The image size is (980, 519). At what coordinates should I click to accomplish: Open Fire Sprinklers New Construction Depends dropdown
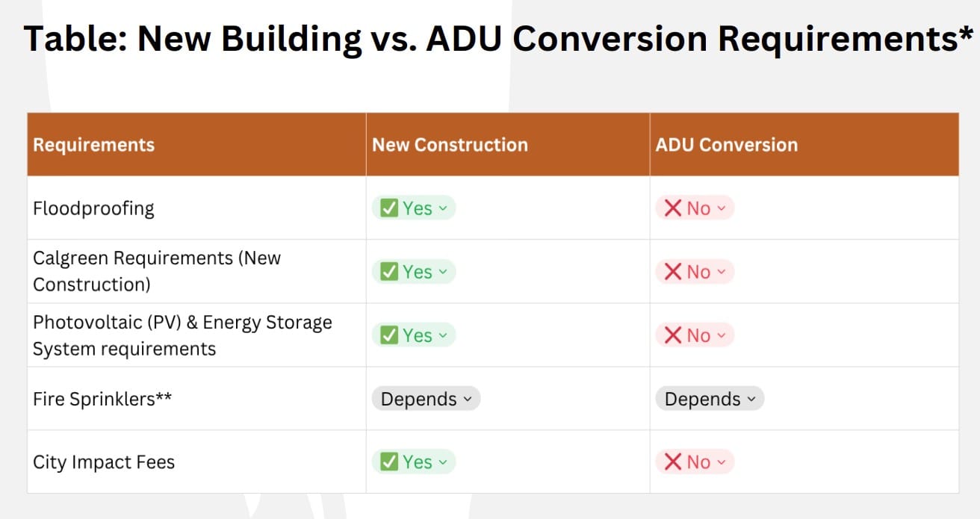[426, 399]
